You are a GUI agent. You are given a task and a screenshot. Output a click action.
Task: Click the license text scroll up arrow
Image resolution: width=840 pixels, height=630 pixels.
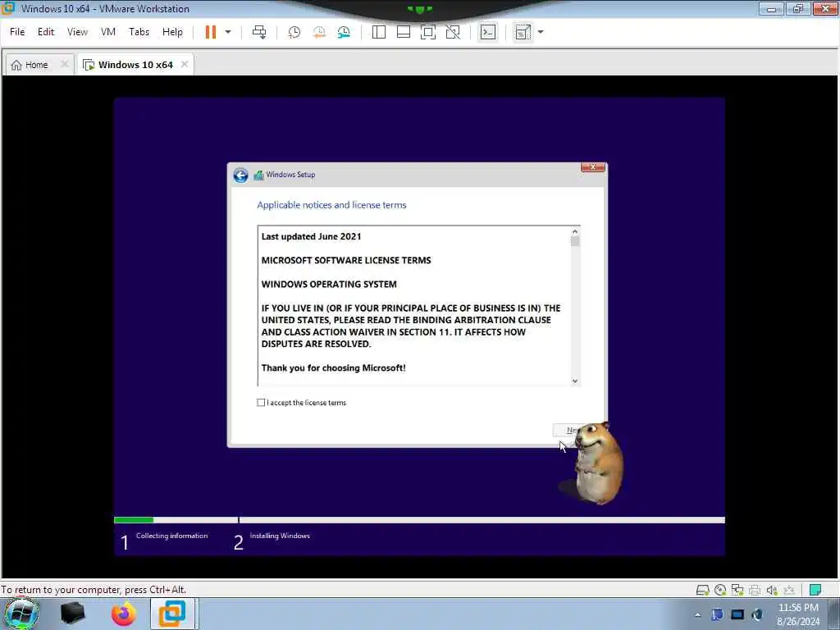tap(575, 232)
